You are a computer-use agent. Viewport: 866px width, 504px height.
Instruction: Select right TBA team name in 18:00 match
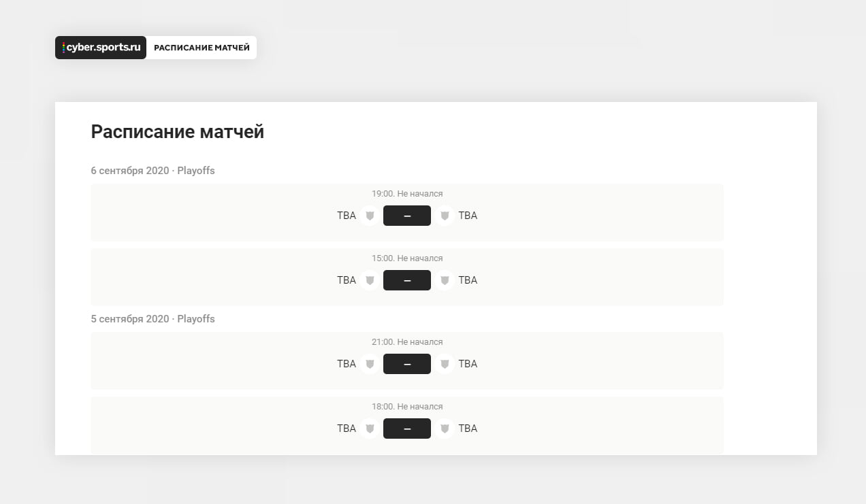[x=468, y=429]
